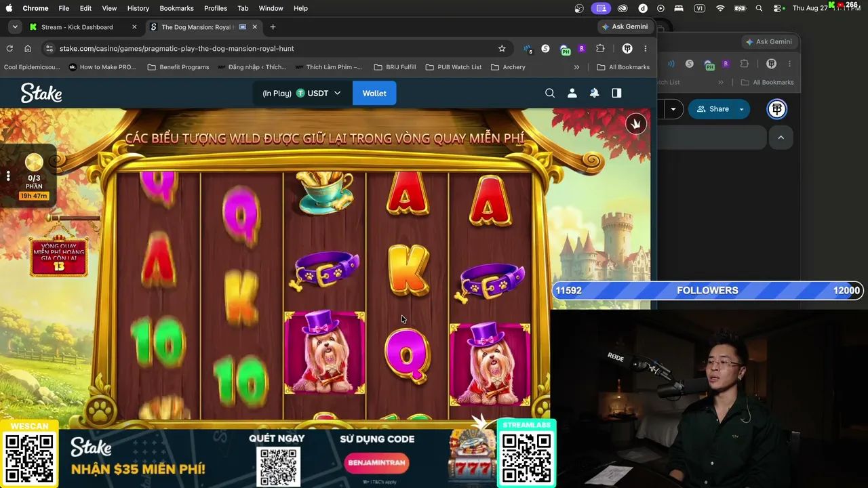Open the Thích Làm Phim bookmark
This screenshot has width=868, height=488.
click(x=329, y=67)
